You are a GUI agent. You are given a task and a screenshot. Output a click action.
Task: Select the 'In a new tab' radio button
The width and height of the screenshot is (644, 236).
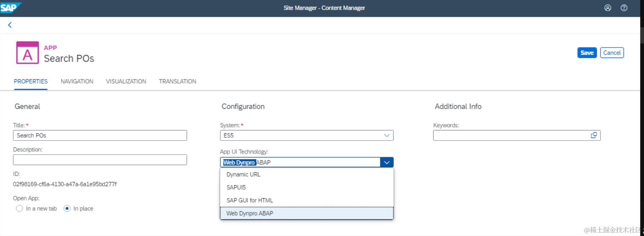(x=19, y=209)
